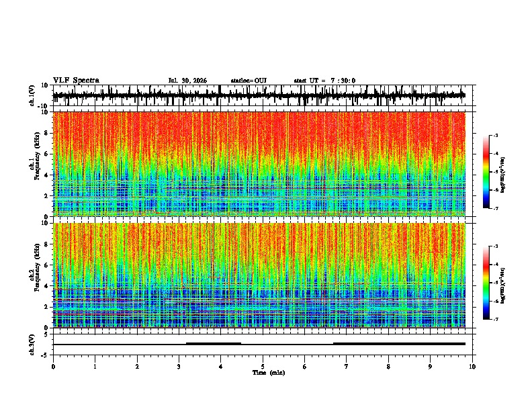The height and width of the screenshot is (411, 532).
Task: Click the ch.3 thick black bar near minute 8
Action: point(399,344)
